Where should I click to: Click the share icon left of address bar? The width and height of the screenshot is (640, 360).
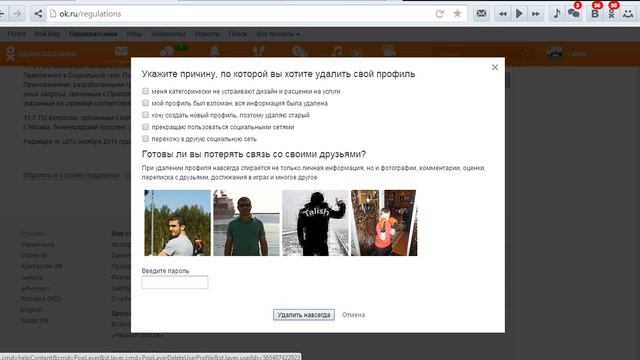38,14
